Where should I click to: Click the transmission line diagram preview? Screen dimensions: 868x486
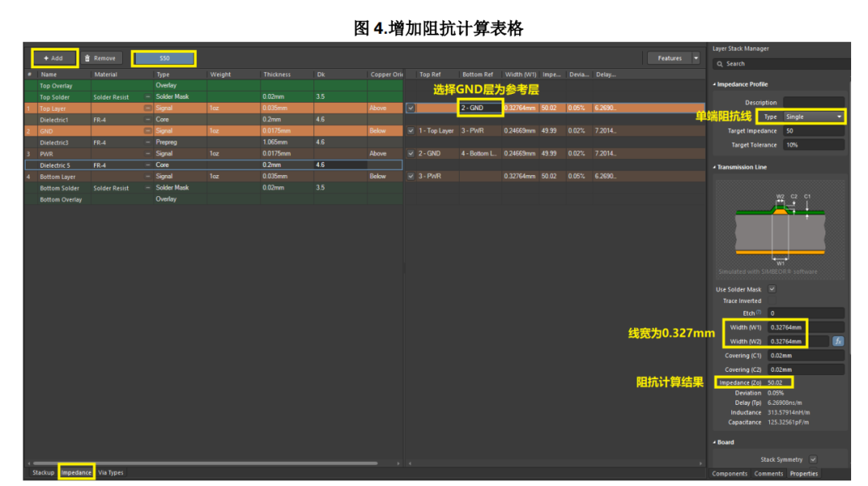point(780,230)
